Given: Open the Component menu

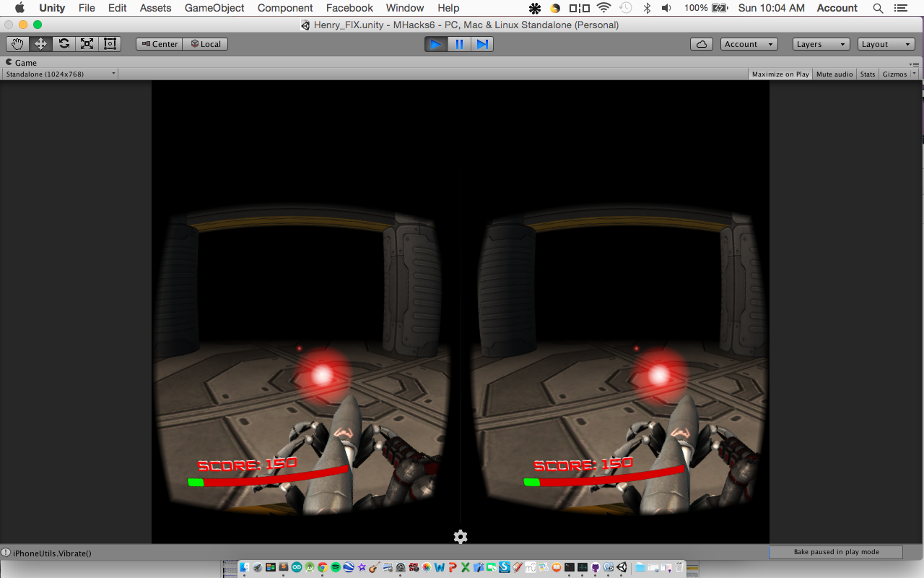Looking at the screenshot, I should click(x=285, y=8).
